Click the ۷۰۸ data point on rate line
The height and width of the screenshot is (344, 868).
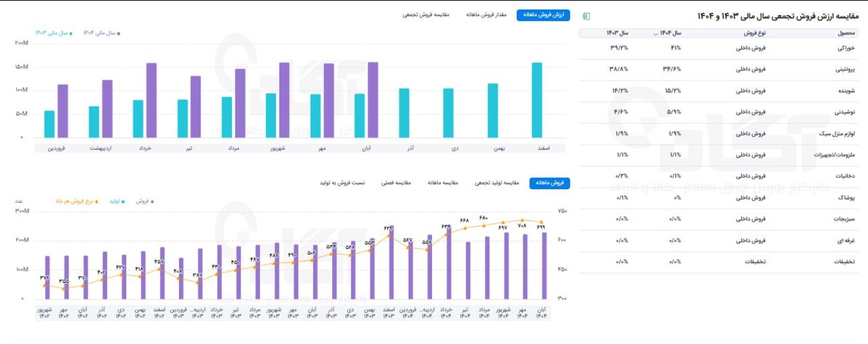(x=522, y=220)
